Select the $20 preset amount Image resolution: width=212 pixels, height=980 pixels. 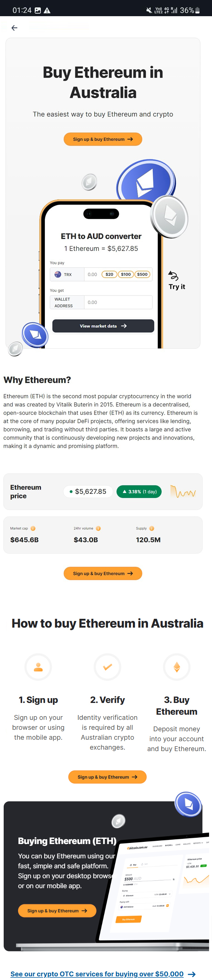pyautogui.click(x=109, y=274)
